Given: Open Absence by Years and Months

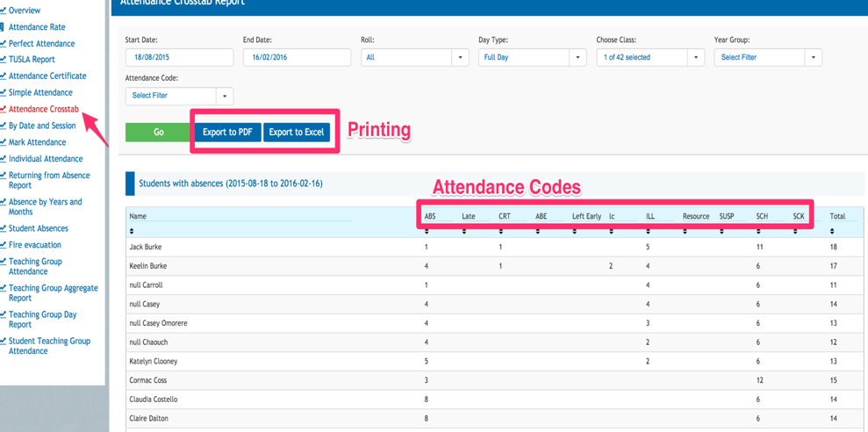Looking at the screenshot, I should (x=45, y=206).
